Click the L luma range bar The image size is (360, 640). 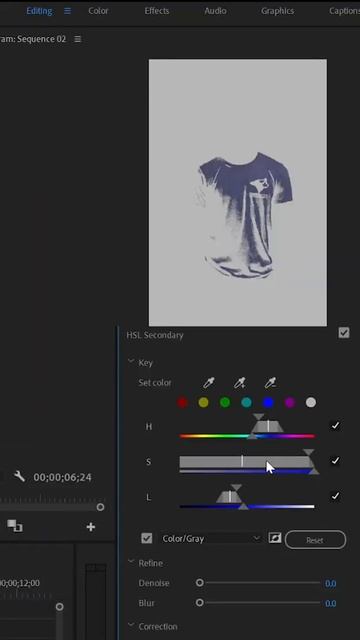click(247, 507)
